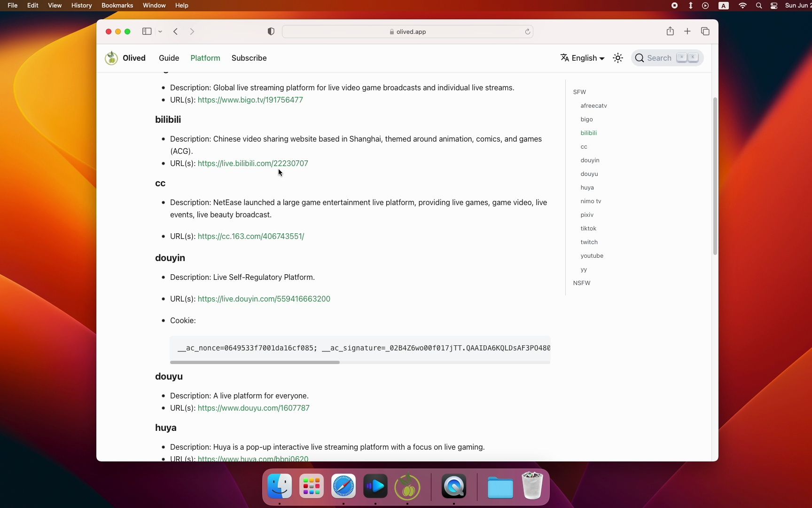The width and height of the screenshot is (812, 508).
Task: Open the File menu
Action: tap(13, 5)
